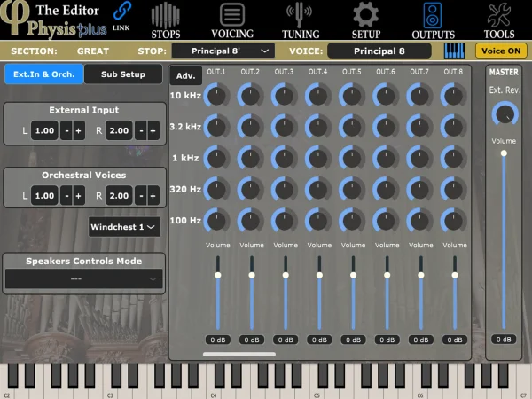
Task: Click the MASTER volume slider handle
Action: pyautogui.click(x=504, y=153)
